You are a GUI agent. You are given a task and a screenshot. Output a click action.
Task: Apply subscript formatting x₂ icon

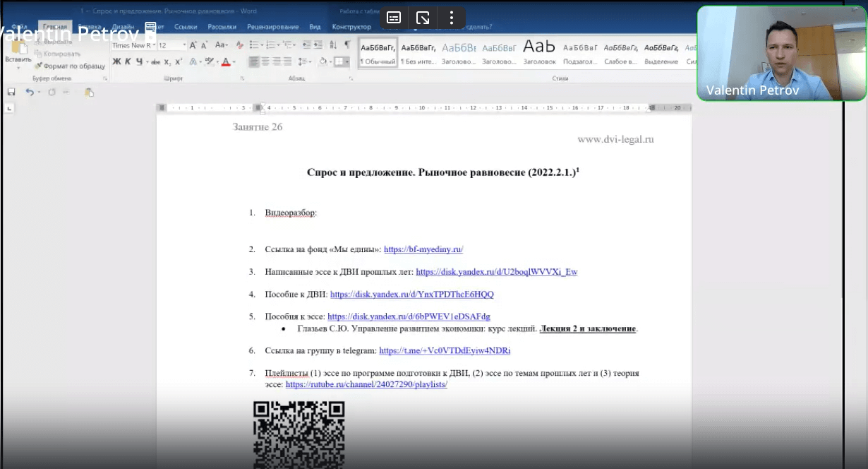click(167, 62)
